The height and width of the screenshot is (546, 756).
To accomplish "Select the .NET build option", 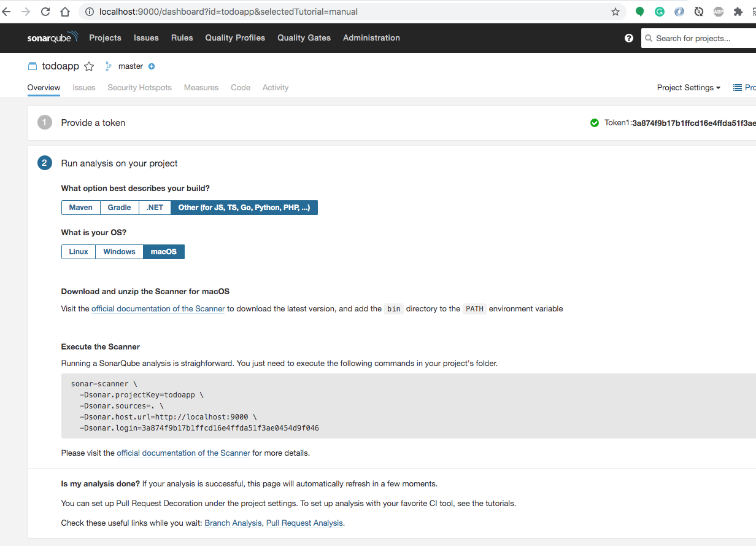I will click(x=154, y=207).
